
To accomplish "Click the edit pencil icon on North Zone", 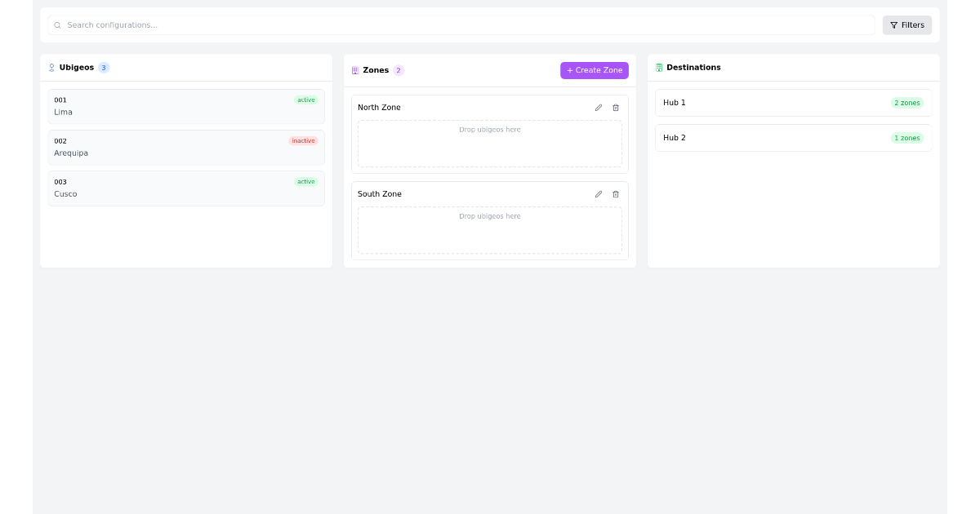I will [x=599, y=107].
